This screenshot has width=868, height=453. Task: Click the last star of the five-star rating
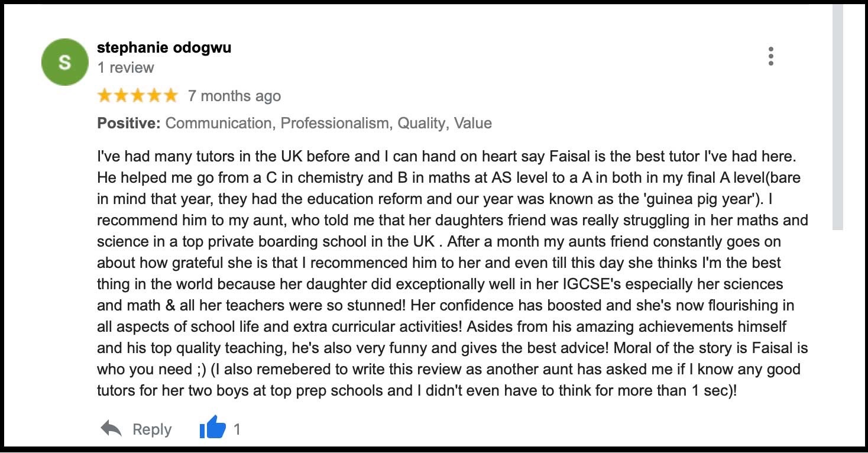(x=170, y=95)
